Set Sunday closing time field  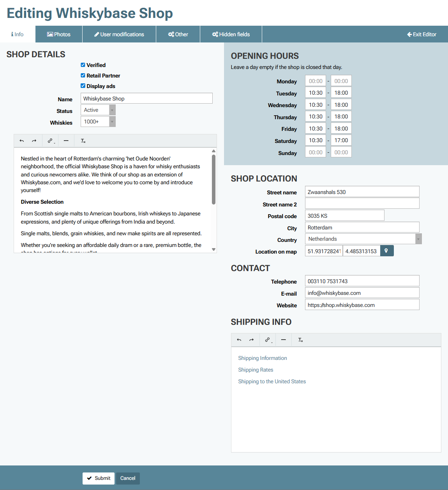point(341,152)
